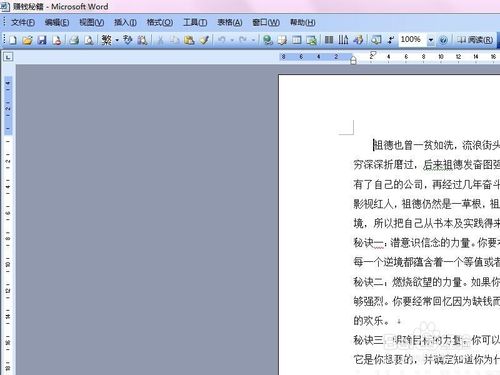Screen dimensions: 500x375
Task: Select the Format Painter brush icon
Action: coord(204,40)
